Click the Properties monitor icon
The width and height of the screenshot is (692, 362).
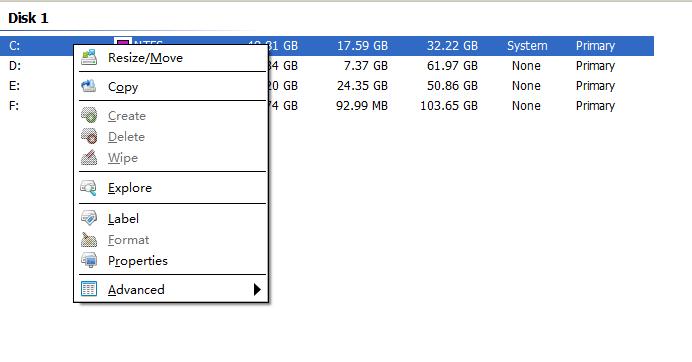point(89,260)
